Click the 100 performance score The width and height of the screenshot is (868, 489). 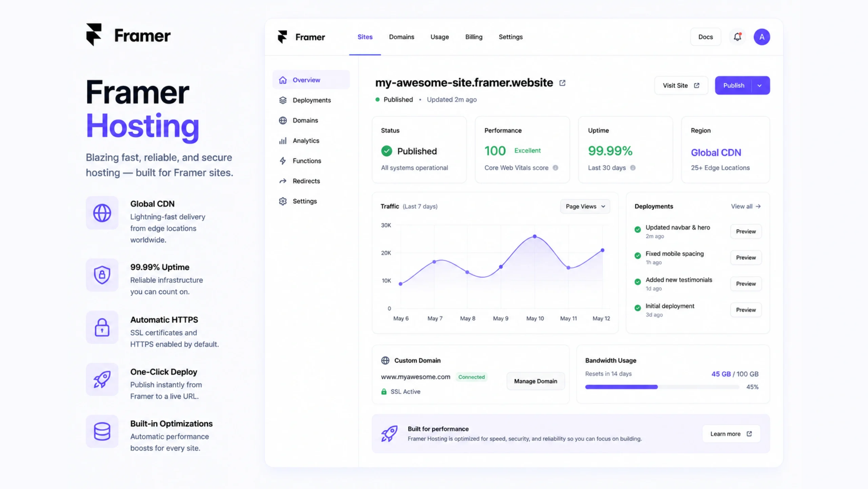pyautogui.click(x=495, y=151)
